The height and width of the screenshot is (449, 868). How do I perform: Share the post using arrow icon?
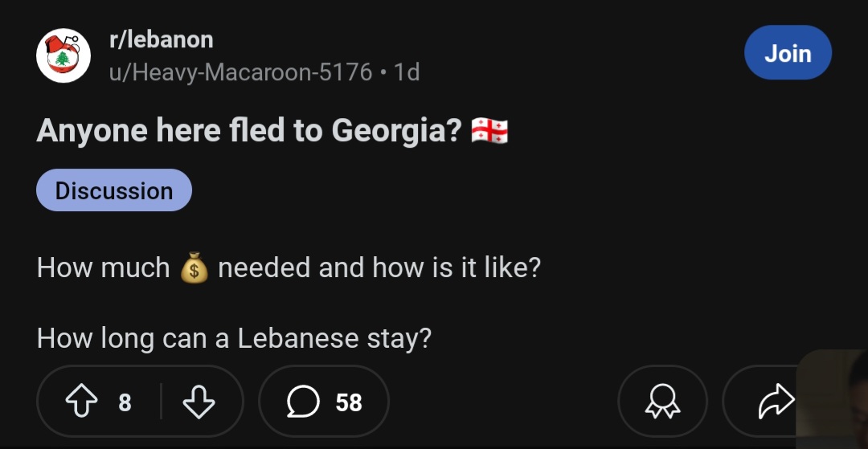point(776,402)
